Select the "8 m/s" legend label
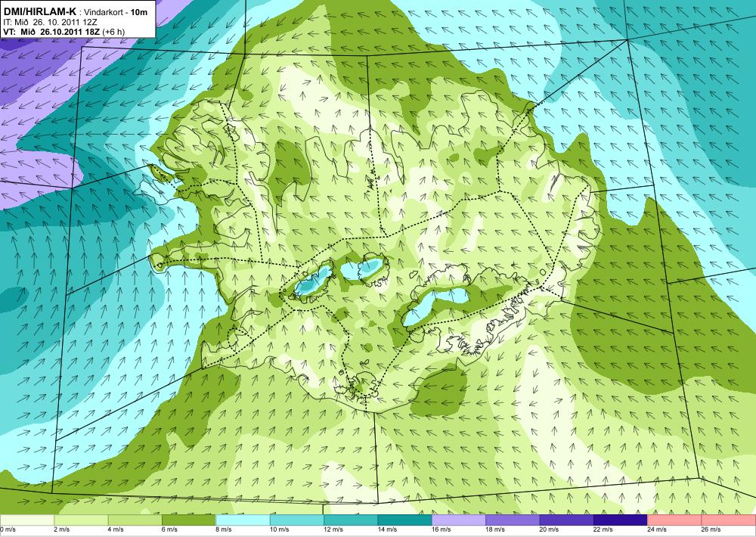This screenshot has width=756, height=537. 224,529
